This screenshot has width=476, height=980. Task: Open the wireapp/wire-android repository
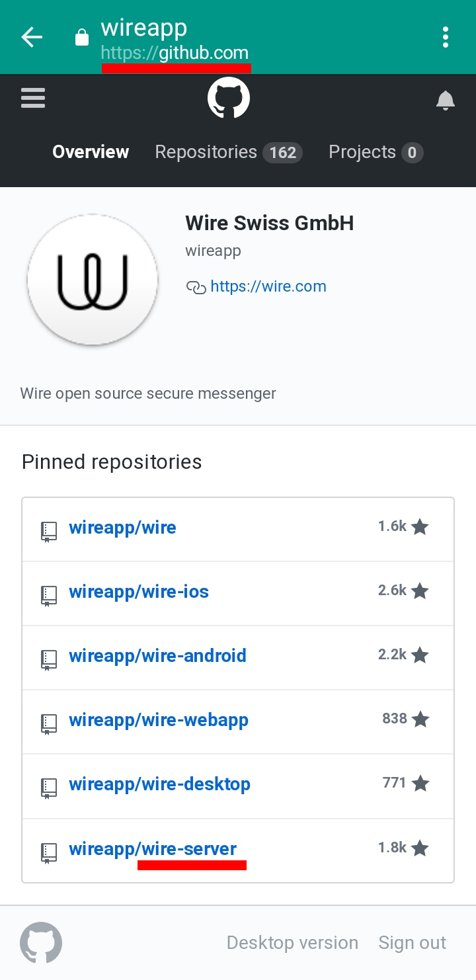point(157,656)
